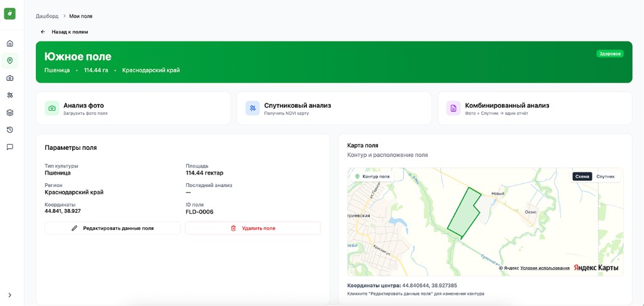The image size is (644, 306).
Task: Switch map to Спутник view
Action: tap(606, 176)
